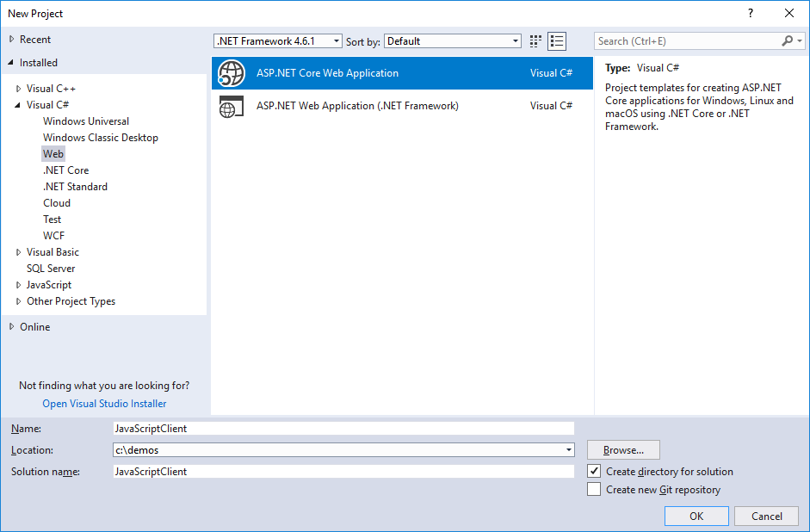This screenshot has height=532, width=810.
Task: Expand the Other Project Types node
Action: [x=19, y=301]
